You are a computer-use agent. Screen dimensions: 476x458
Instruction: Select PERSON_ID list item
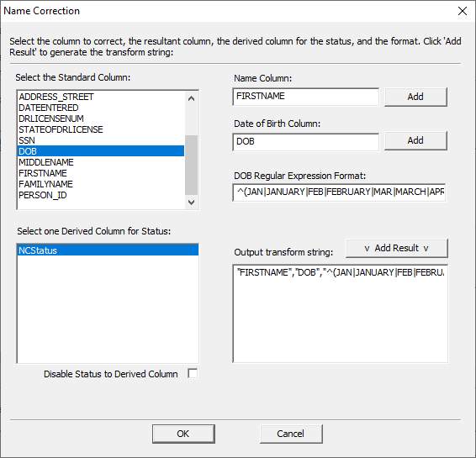(101, 195)
